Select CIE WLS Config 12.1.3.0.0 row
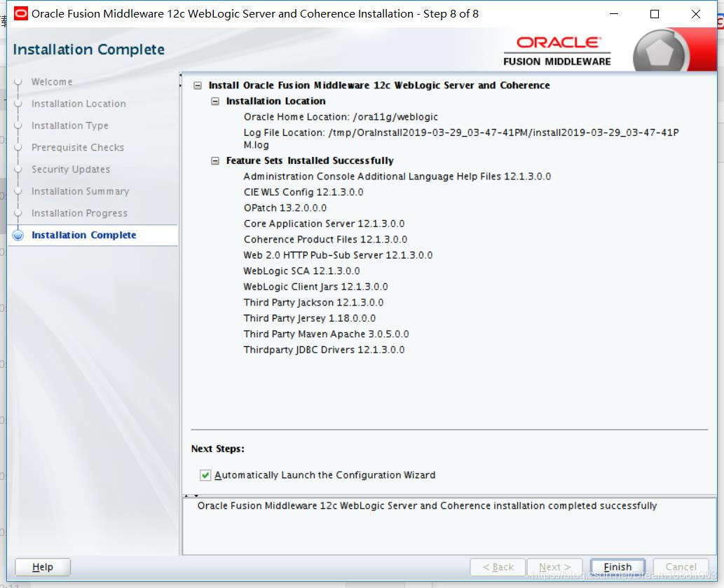Image resolution: width=724 pixels, height=588 pixels. point(303,192)
